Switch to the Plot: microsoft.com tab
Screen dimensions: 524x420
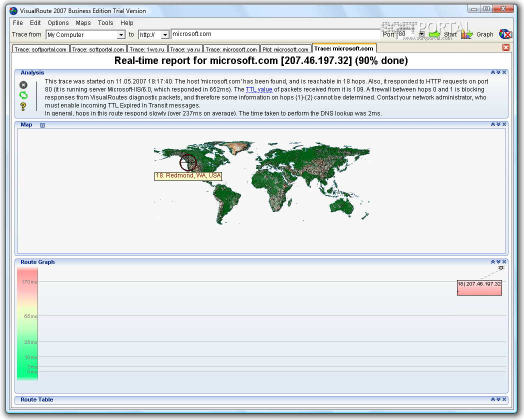pyautogui.click(x=285, y=49)
